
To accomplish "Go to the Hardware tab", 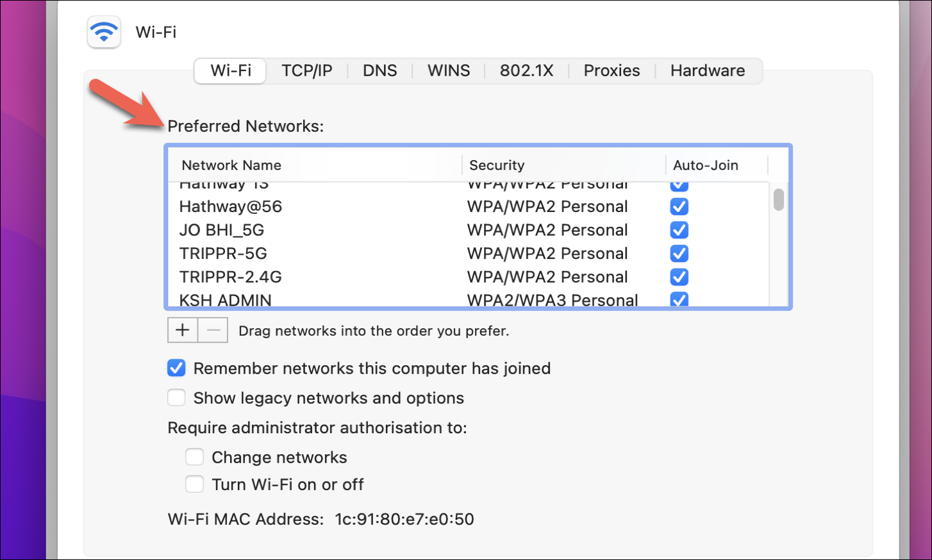I will pyautogui.click(x=708, y=70).
